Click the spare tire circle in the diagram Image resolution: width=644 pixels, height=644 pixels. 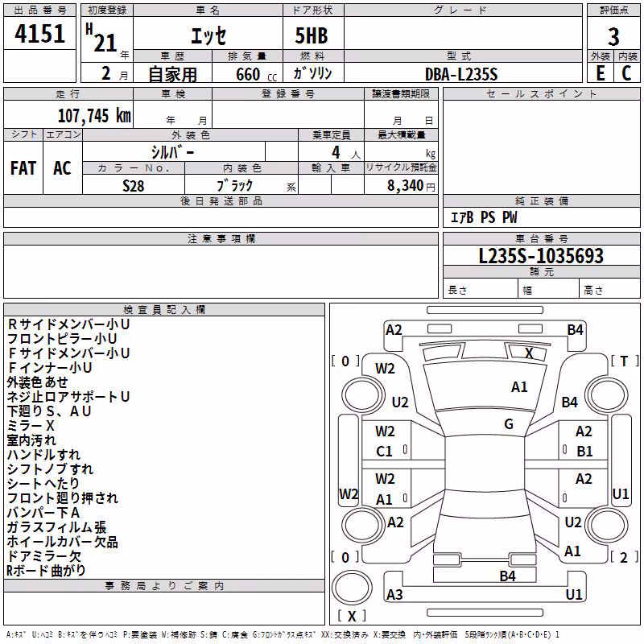click(x=352, y=588)
